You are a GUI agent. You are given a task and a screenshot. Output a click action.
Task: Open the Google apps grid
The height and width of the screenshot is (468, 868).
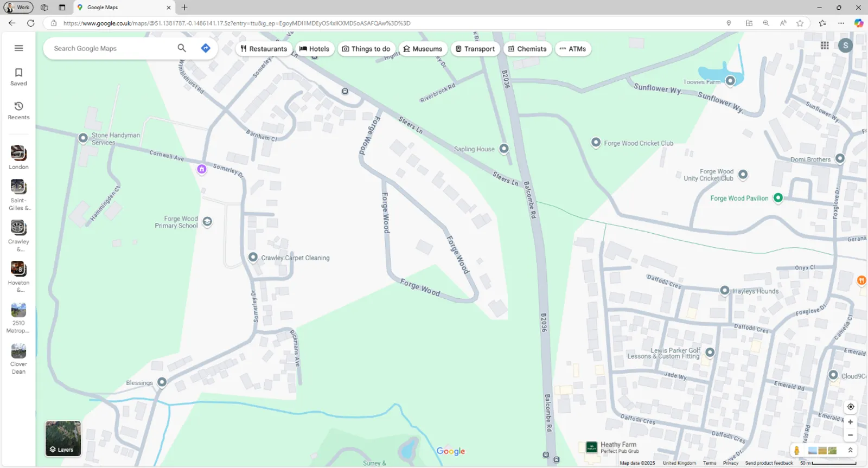click(825, 46)
